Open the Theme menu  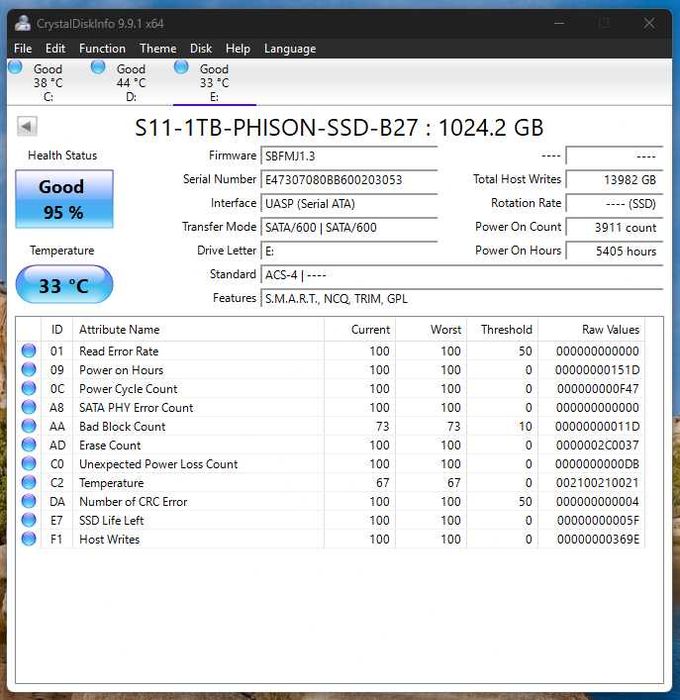pyautogui.click(x=158, y=48)
